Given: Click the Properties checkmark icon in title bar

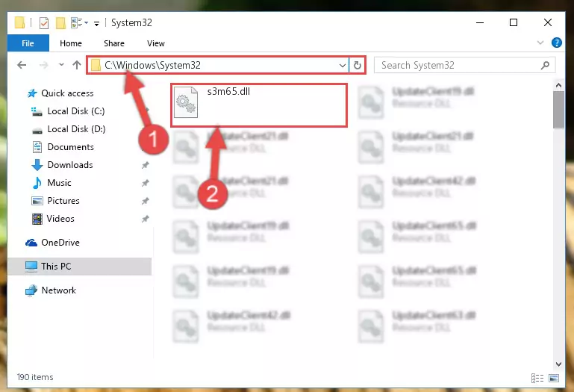Looking at the screenshot, I should (x=43, y=22).
